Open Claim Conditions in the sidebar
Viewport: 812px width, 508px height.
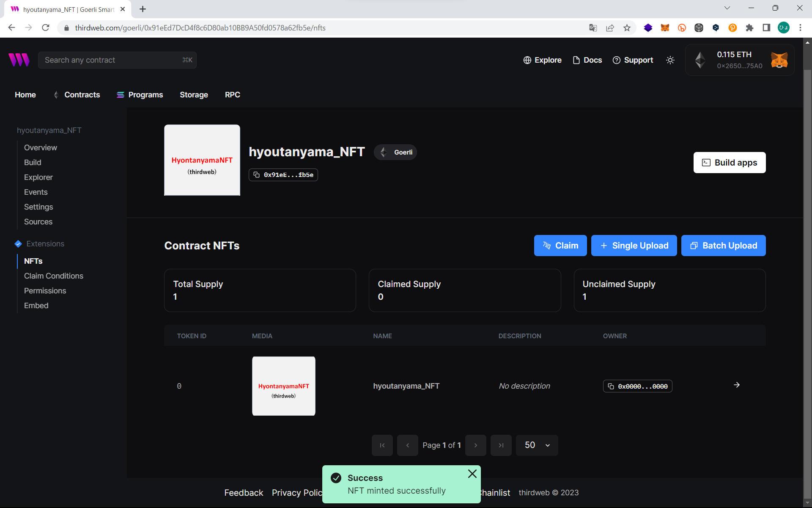tap(54, 276)
